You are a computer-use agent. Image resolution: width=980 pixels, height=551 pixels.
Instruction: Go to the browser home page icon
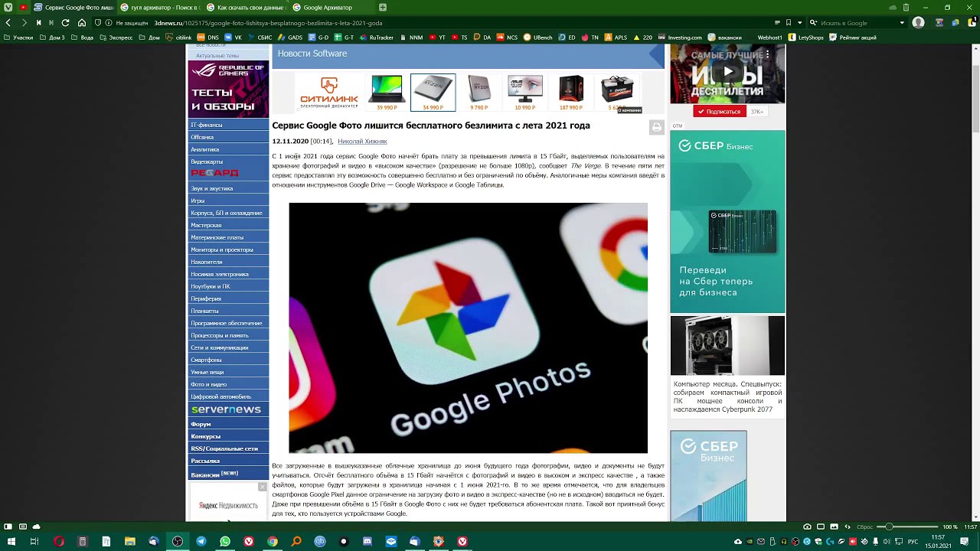[82, 23]
